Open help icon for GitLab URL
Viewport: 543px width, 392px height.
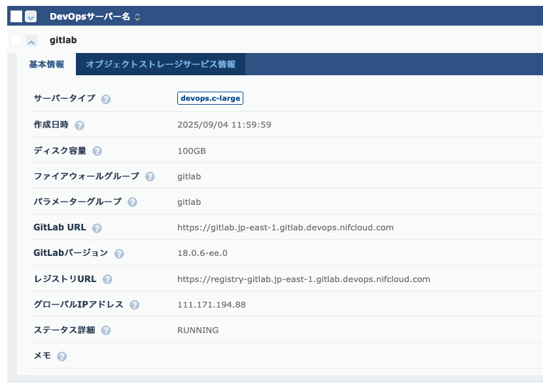click(97, 228)
